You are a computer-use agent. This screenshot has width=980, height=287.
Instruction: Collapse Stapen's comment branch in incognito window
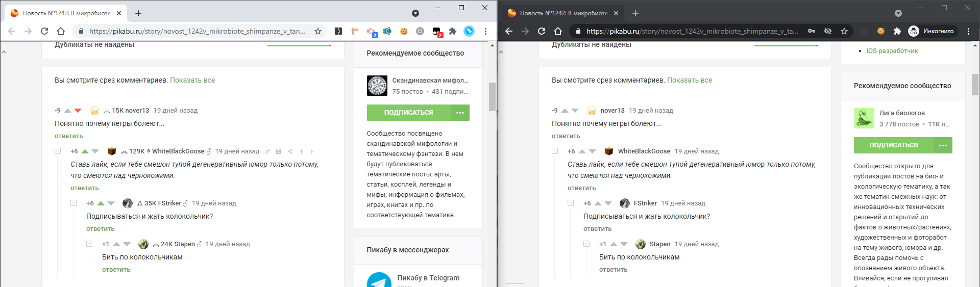586,244
